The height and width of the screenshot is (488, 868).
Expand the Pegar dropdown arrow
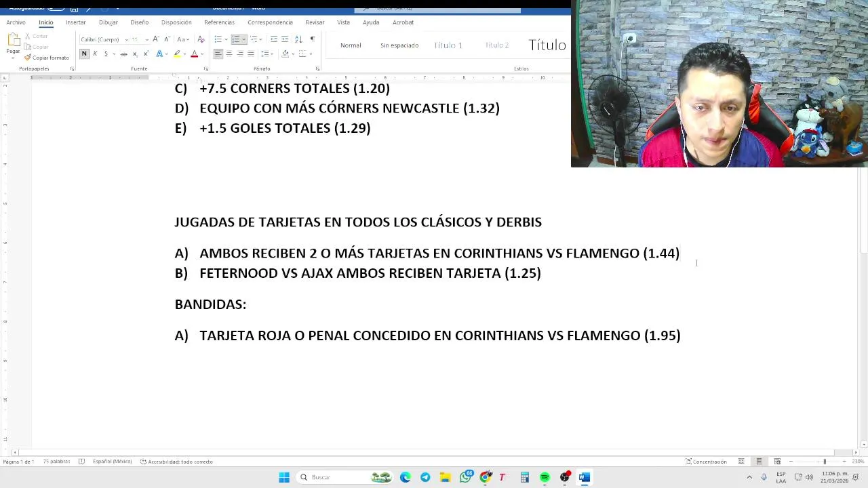(13, 58)
